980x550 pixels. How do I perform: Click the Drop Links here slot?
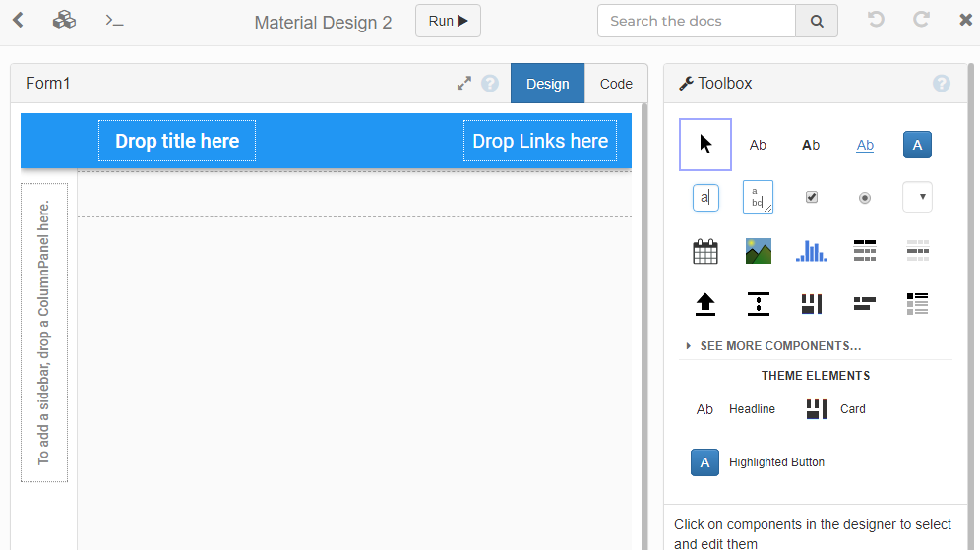click(540, 141)
